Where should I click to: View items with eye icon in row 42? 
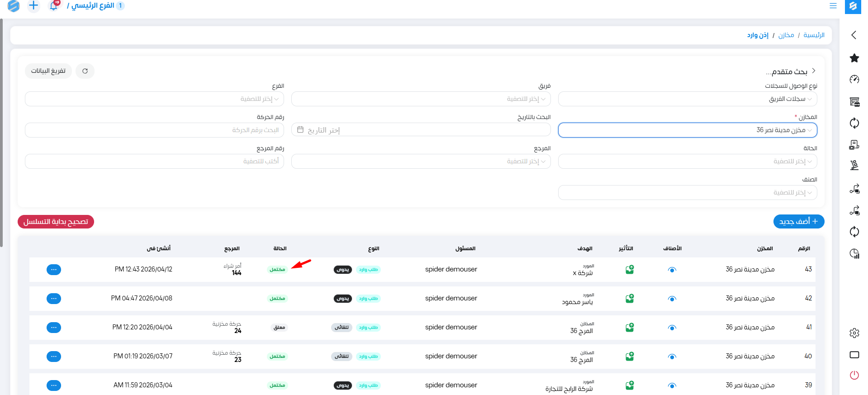672,299
